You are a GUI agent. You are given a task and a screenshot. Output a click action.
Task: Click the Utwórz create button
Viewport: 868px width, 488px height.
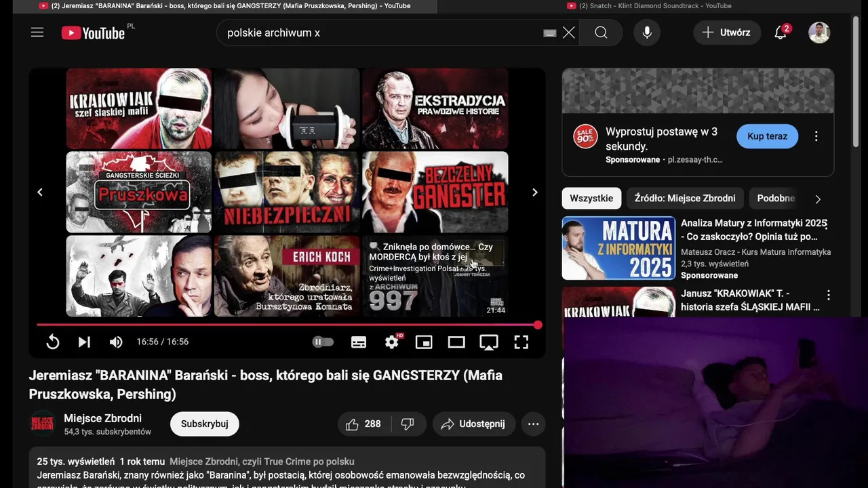tap(726, 33)
